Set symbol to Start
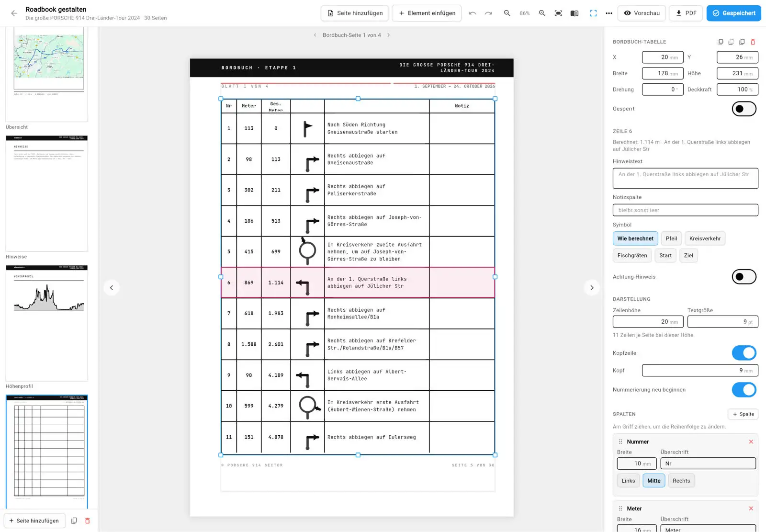The image size is (766, 532). point(665,255)
